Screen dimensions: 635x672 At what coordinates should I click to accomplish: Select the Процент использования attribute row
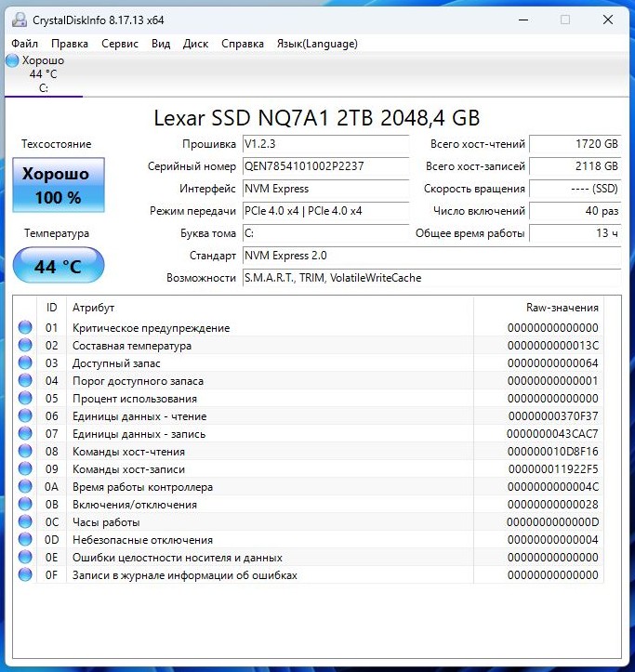click(x=309, y=399)
